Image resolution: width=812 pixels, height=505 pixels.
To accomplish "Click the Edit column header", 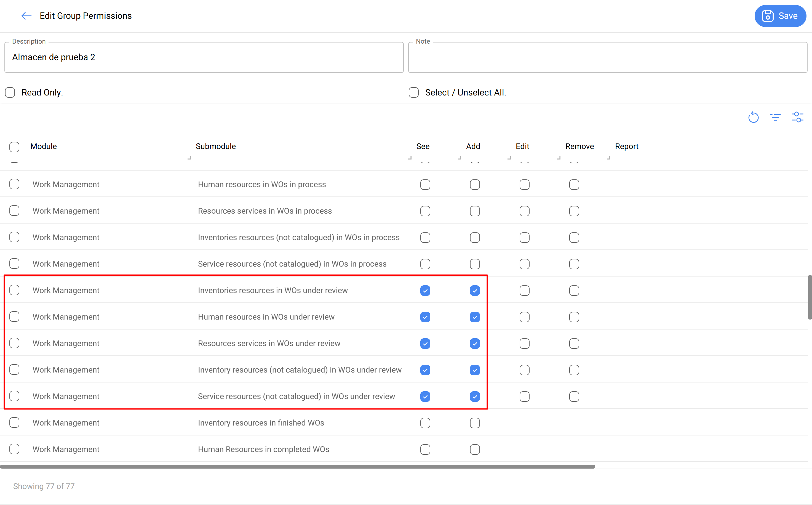I will pos(522,146).
